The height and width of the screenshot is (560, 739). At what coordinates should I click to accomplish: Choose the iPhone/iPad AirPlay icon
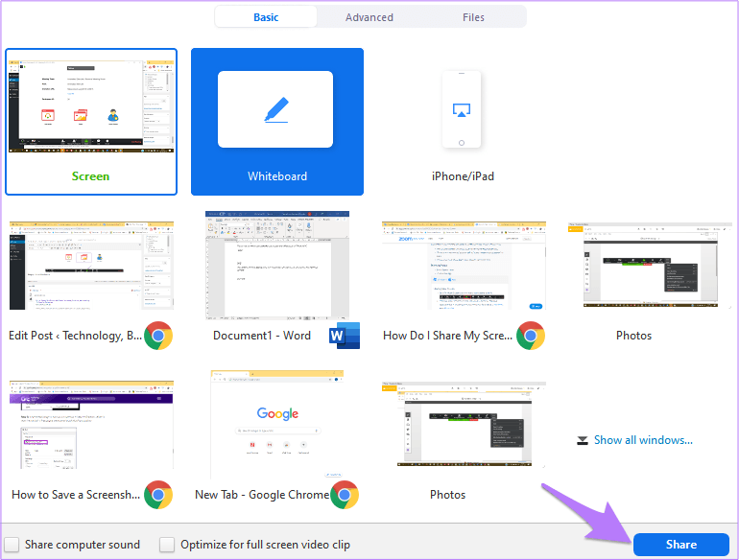click(462, 110)
